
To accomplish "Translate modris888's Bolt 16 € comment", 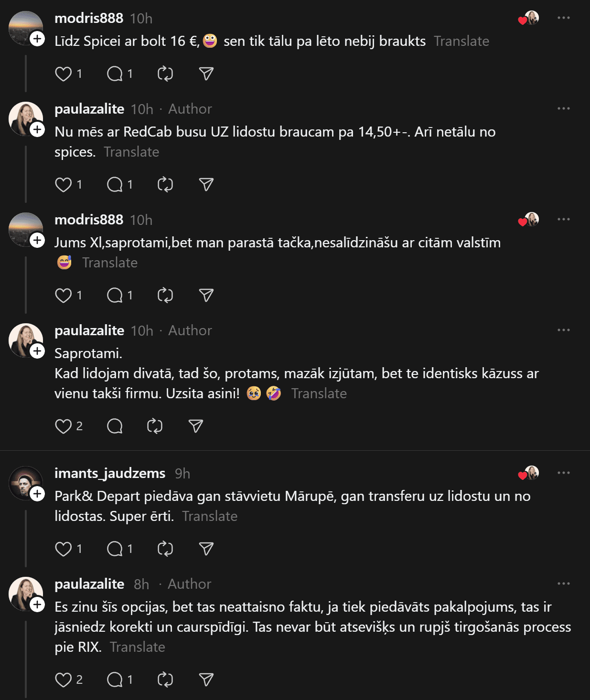I will pos(461,42).
